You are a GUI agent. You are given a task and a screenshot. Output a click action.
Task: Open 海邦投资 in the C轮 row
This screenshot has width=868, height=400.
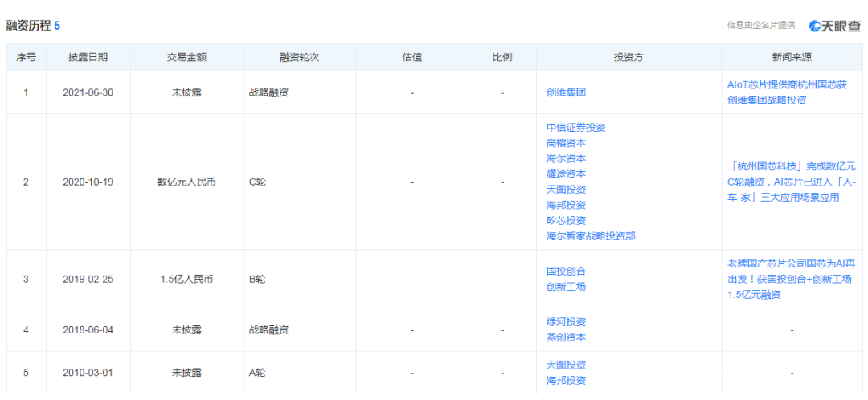point(566,206)
